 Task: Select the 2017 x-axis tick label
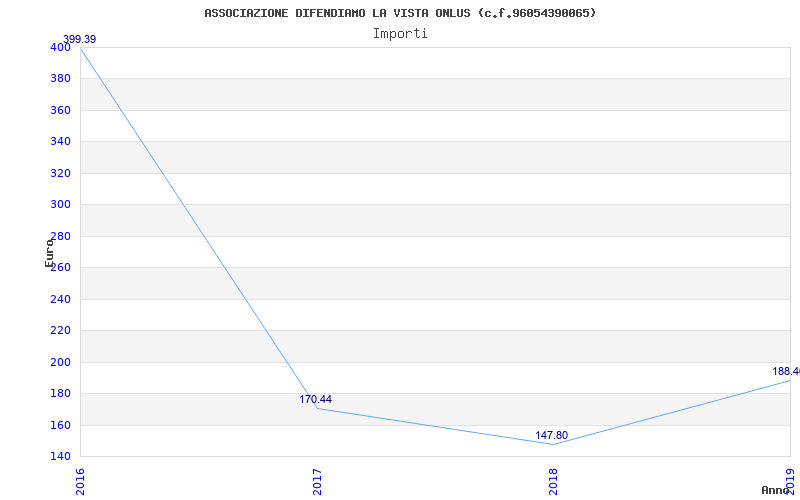pyautogui.click(x=317, y=480)
